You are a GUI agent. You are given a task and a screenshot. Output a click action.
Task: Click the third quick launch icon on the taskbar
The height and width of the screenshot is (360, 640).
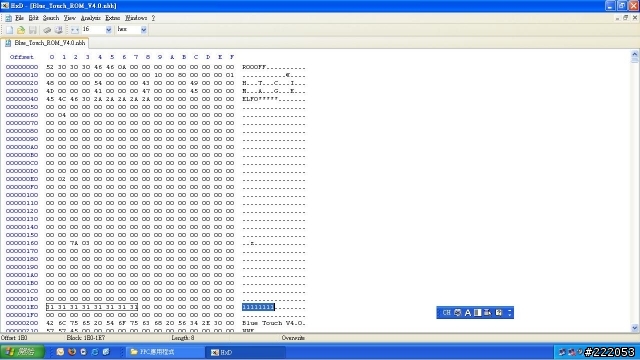(83, 352)
